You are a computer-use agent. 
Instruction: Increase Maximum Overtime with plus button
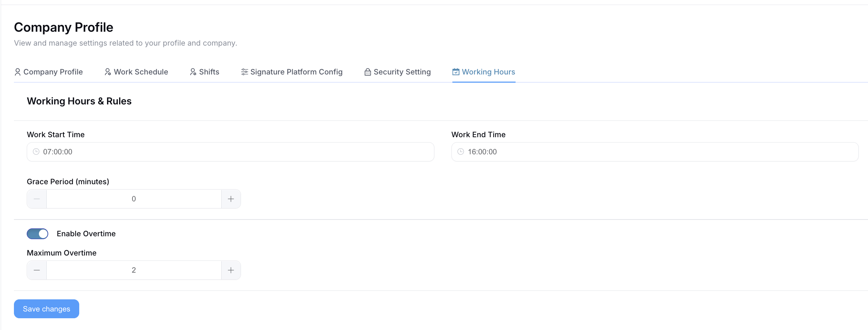click(x=231, y=270)
